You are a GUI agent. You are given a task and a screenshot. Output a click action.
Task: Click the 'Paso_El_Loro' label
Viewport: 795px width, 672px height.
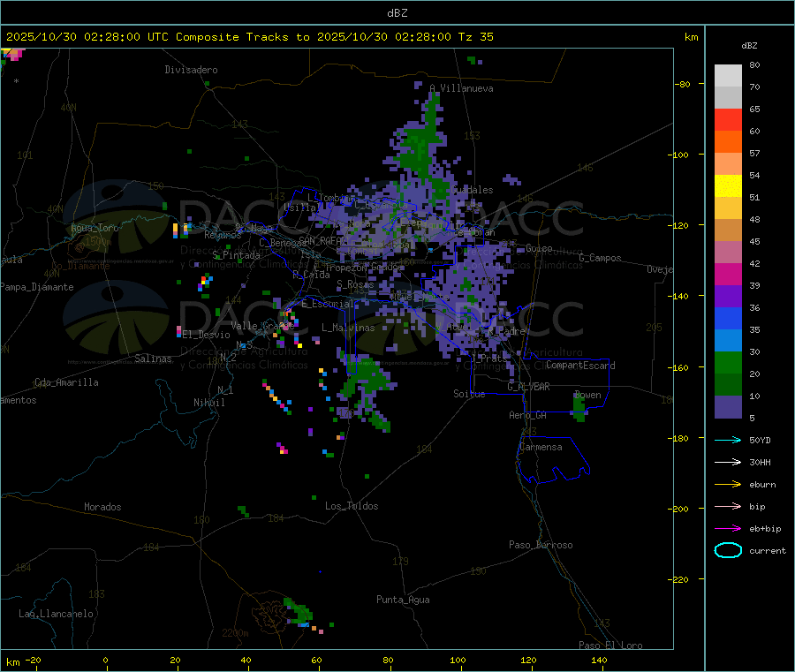[x=610, y=646]
